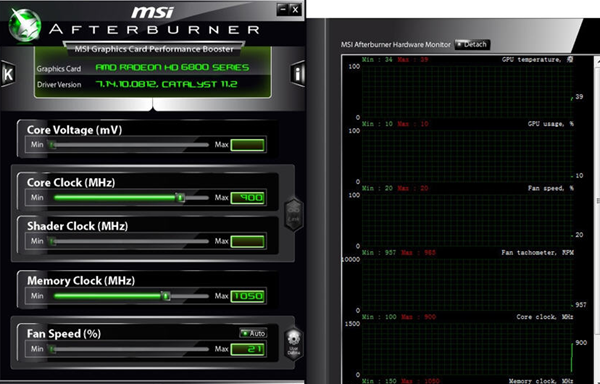Click the MSI Afterburner dragon logo
Image resolution: width=600 pixels, height=384 pixels.
click(x=24, y=25)
